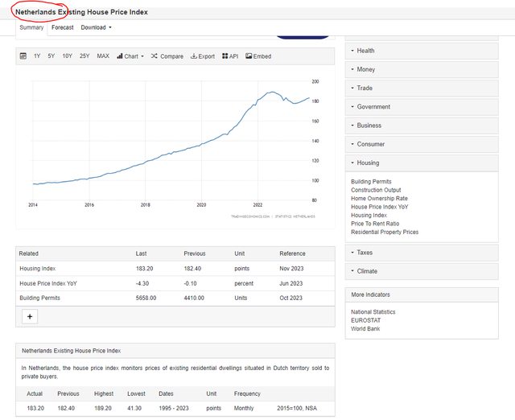Open the Chart type dropdown
The width and height of the screenshot is (515, 420).
click(130, 56)
